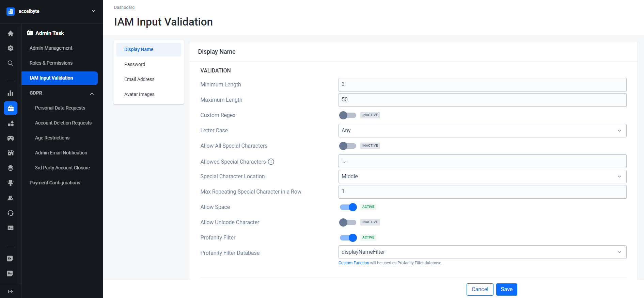The width and height of the screenshot is (644, 298).
Task: Toggle the Custom Regex switch
Action: (348, 115)
